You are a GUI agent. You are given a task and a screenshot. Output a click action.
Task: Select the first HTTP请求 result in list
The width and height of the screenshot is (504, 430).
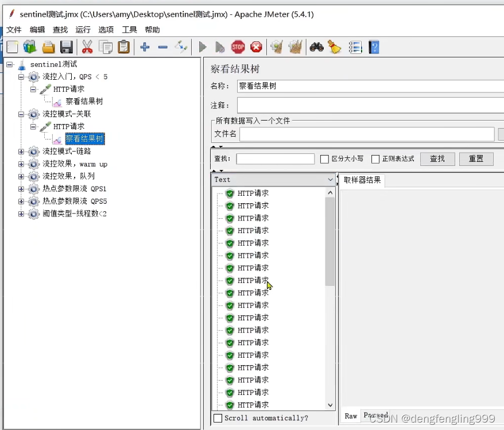[x=253, y=193]
